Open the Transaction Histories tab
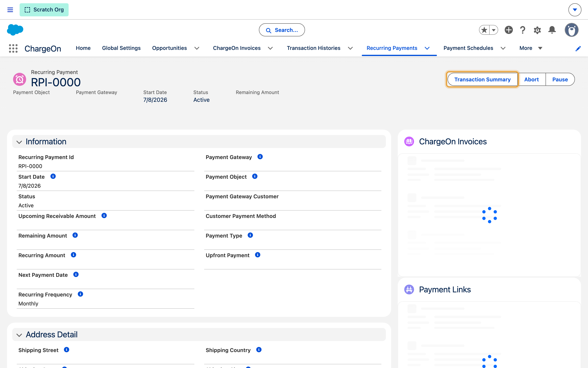The width and height of the screenshot is (588, 368). [x=313, y=48]
